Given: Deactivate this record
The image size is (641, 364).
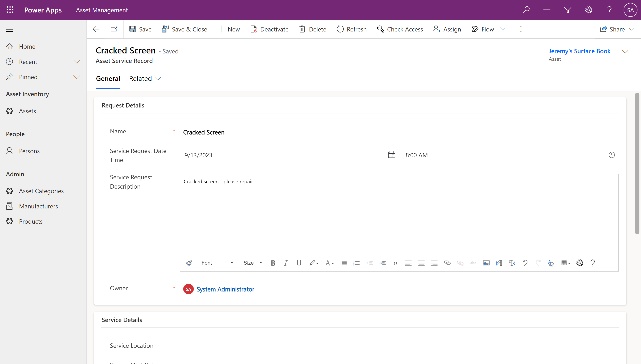Looking at the screenshot, I should (x=269, y=29).
